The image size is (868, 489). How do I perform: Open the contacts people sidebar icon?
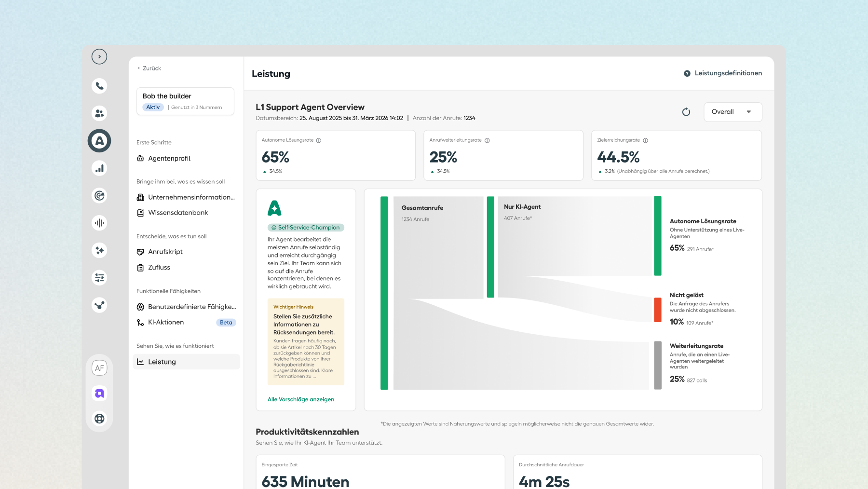tap(99, 113)
